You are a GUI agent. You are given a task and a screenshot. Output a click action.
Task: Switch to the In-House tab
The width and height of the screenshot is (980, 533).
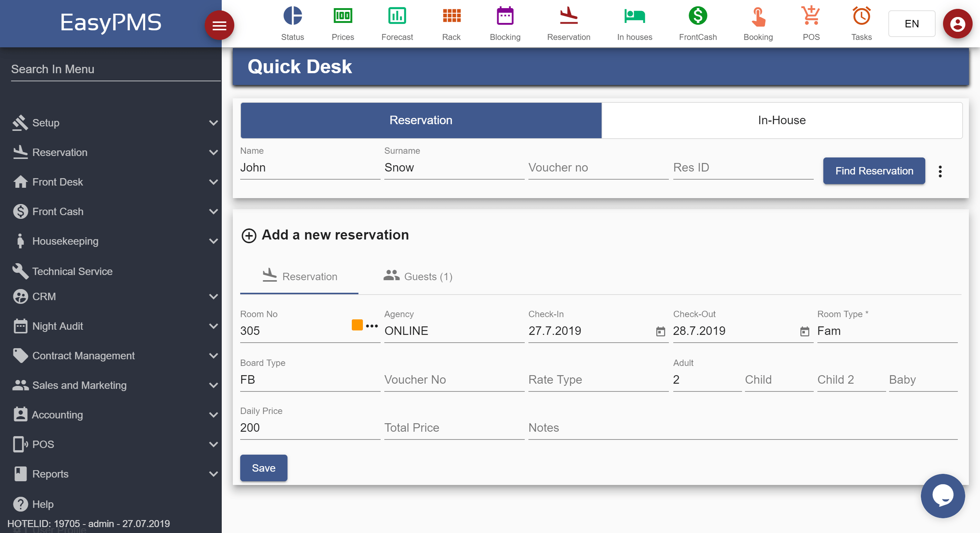tap(782, 120)
